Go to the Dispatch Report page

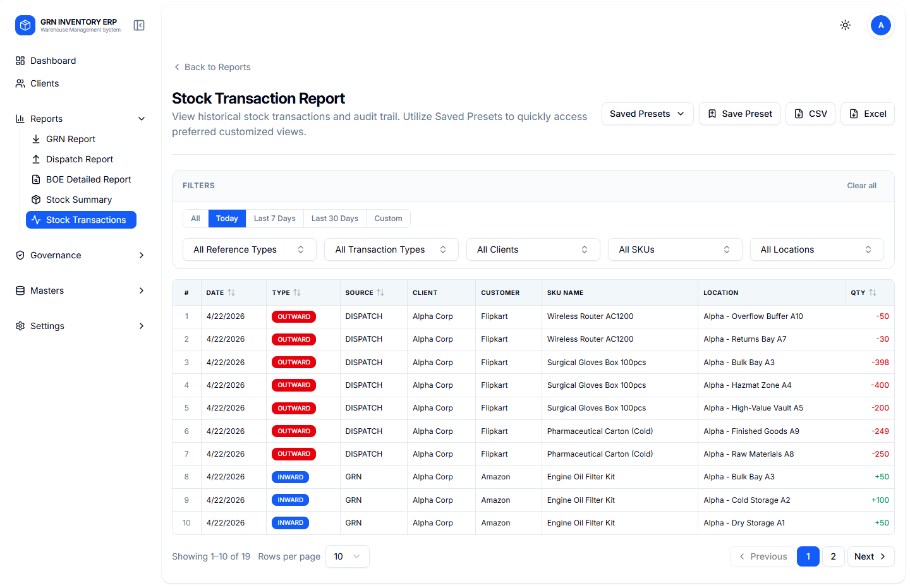coord(80,159)
